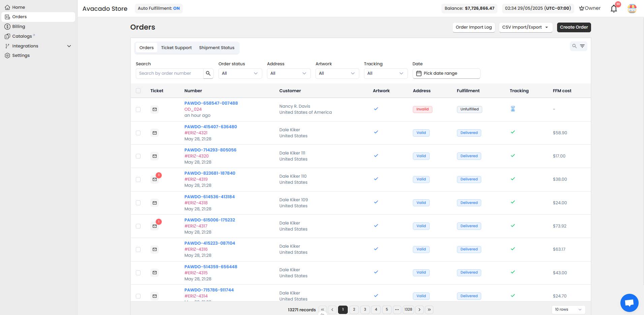The width and height of the screenshot is (644, 315).
Task: Go to the previous page arrow
Action: coord(332,310)
